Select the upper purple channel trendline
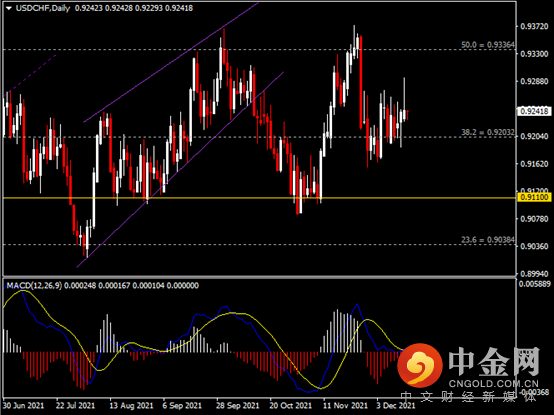The height and width of the screenshot is (415, 554). (x=171, y=62)
